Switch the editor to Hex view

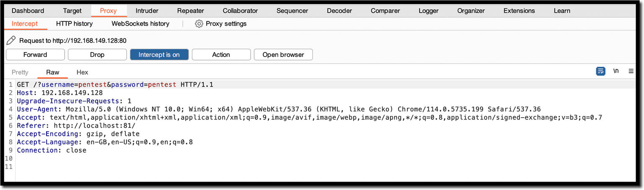pyautogui.click(x=82, y=72)
